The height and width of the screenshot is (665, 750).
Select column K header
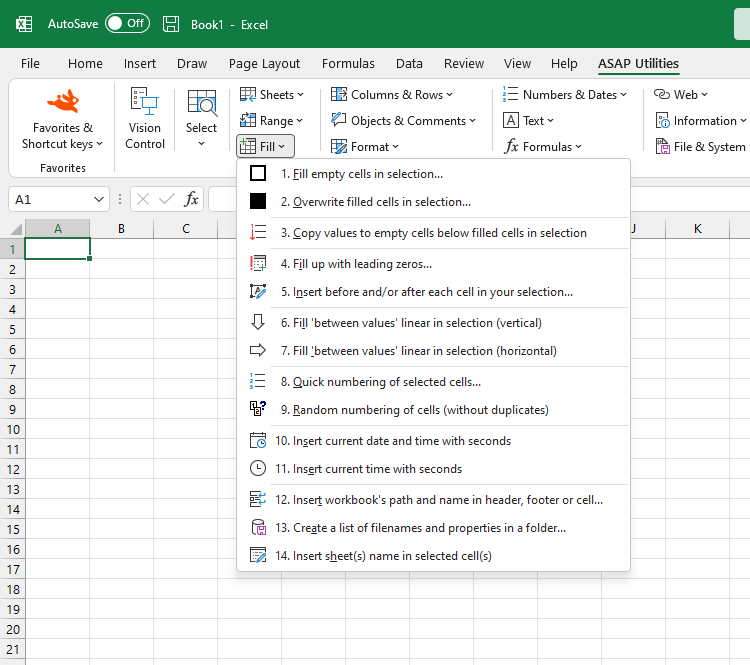pyautogui.click(x=697, y=229)
